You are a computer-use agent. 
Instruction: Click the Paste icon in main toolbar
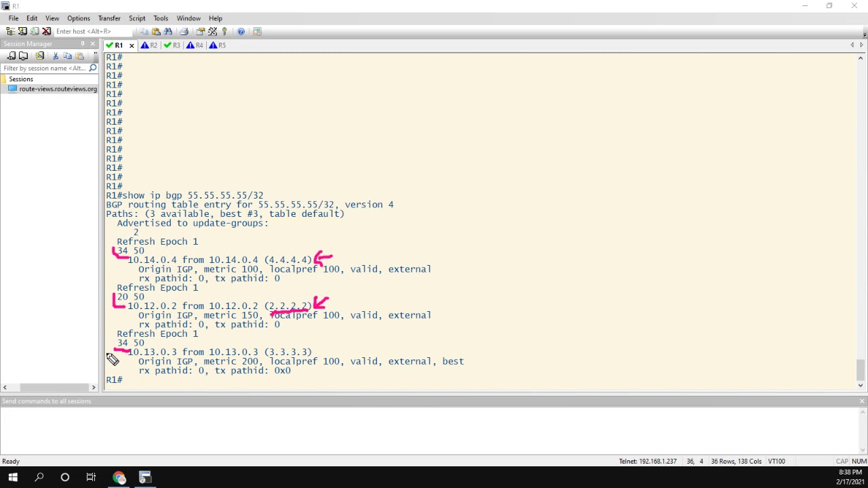click(156, 31)
